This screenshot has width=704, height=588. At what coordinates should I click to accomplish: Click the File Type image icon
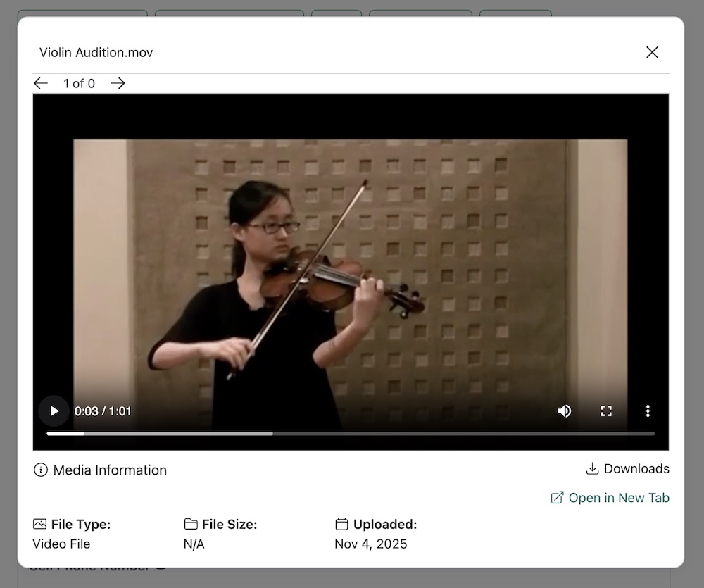(39, 524)
